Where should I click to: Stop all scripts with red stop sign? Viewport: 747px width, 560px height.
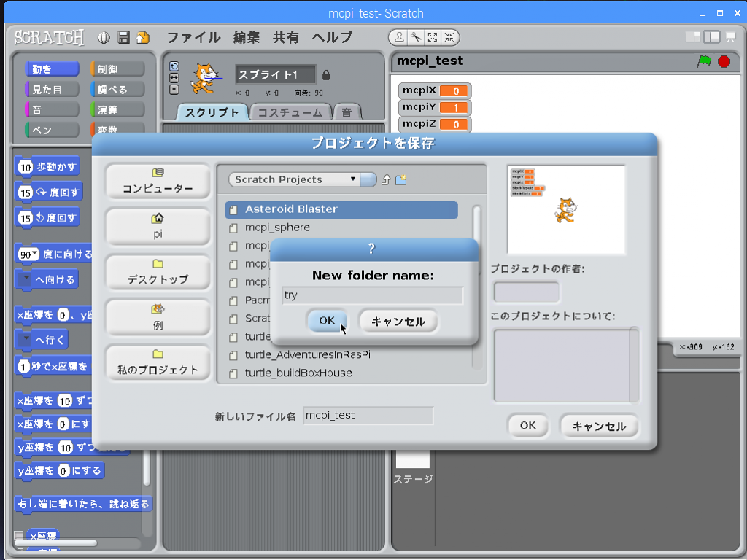tap(724, 61)
